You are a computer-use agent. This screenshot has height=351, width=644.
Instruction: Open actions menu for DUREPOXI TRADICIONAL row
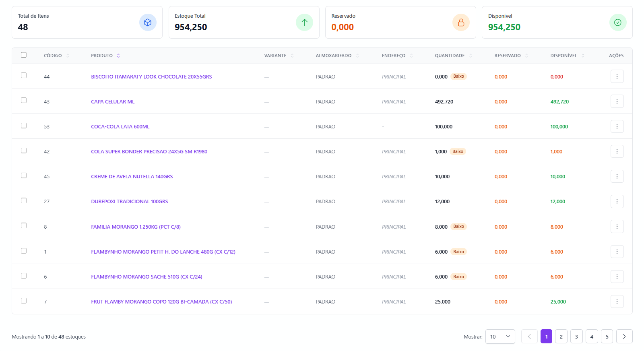point(617,201)
